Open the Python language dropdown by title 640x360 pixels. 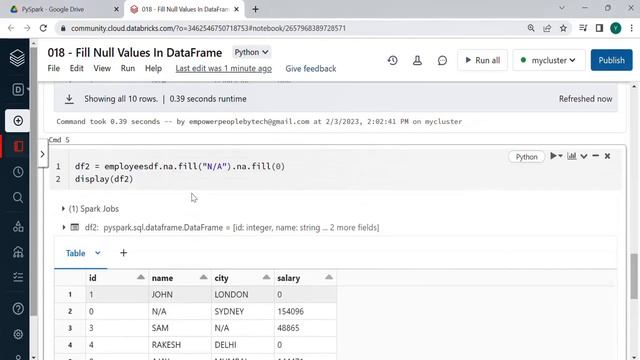click(251, 52)
